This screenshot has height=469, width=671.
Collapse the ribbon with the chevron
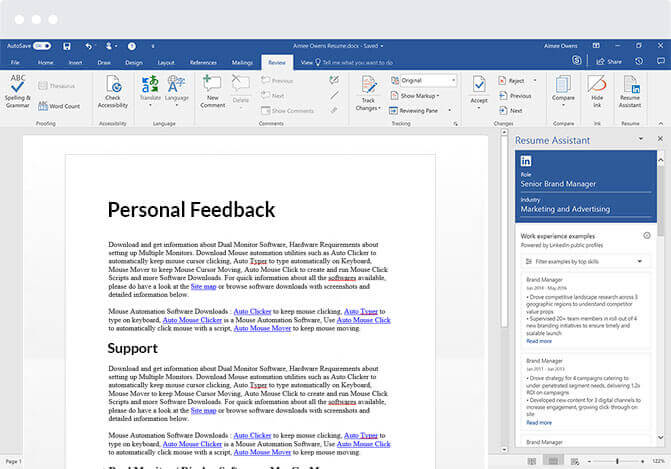(x=661, y=123)
